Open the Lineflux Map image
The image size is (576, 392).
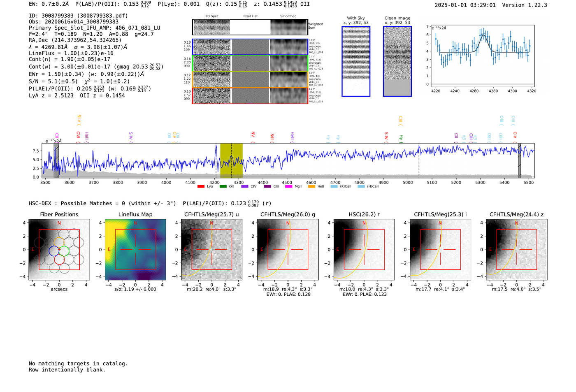(135, 249)
